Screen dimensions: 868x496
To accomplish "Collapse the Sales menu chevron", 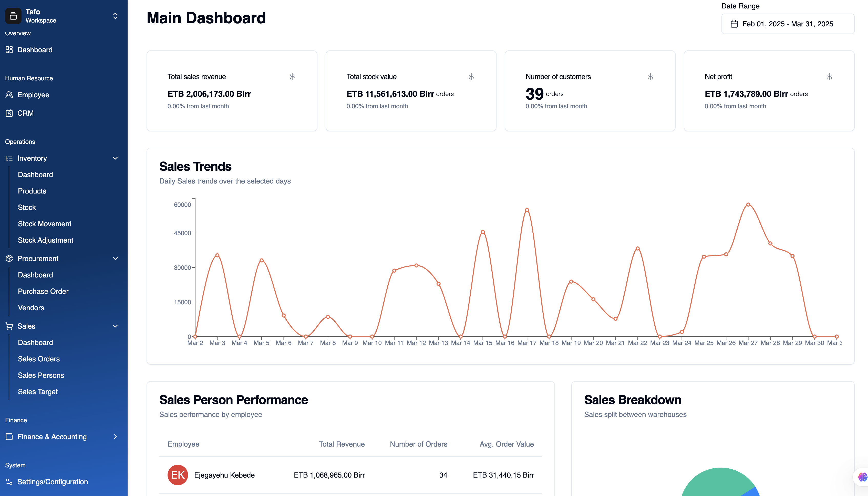I will (115, 326).
